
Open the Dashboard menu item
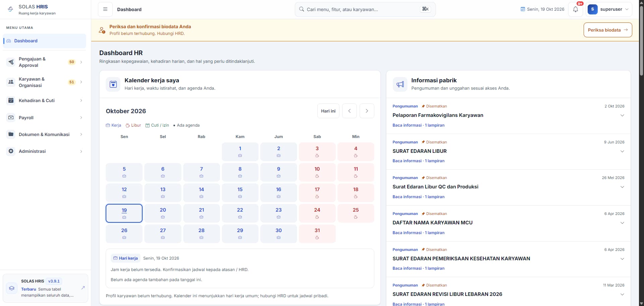click(x=44, y=41)
